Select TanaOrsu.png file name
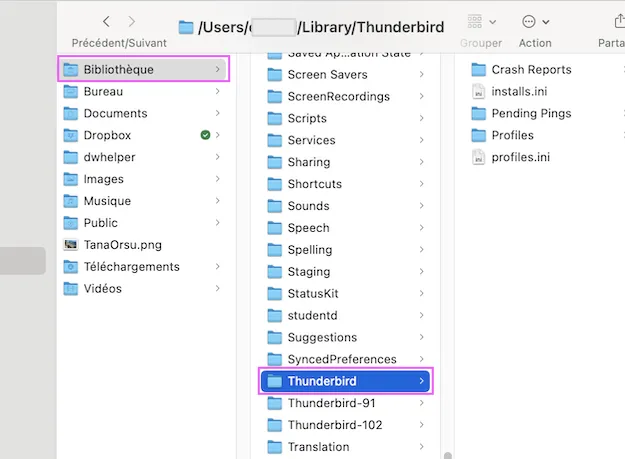 point(123,245)
